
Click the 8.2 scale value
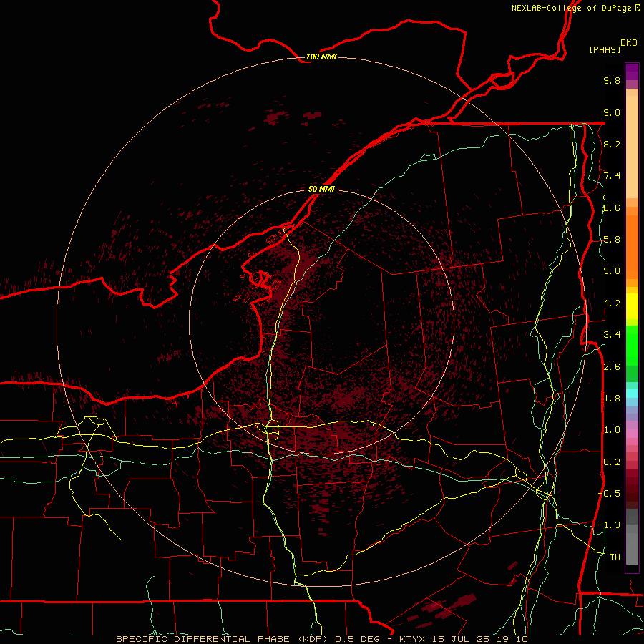click(x=612, y=144)
